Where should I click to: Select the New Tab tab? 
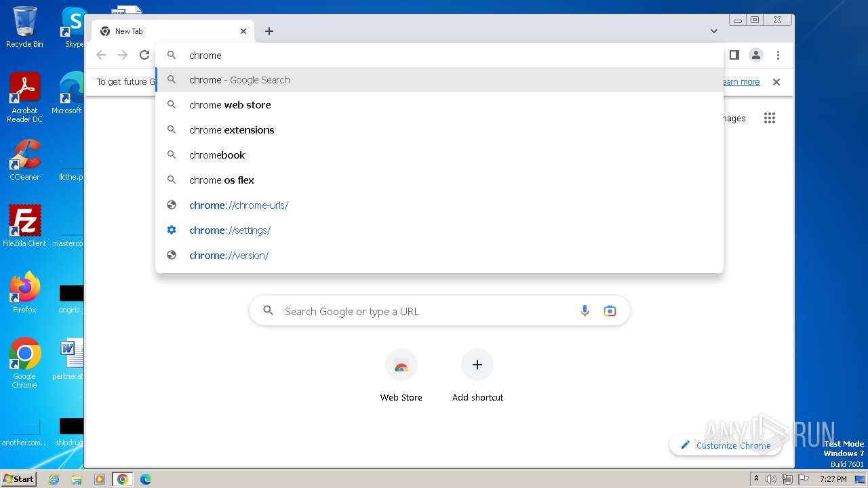click(173, 31)
